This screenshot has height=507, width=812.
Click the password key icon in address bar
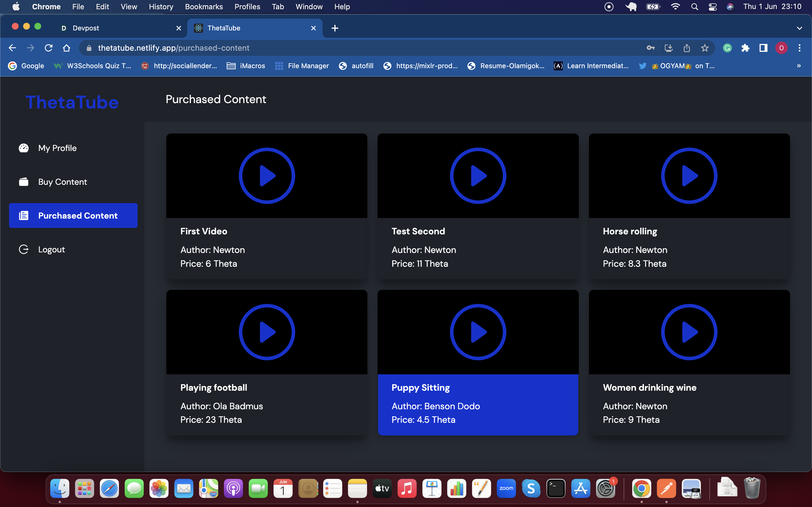[x=650, y=48]
